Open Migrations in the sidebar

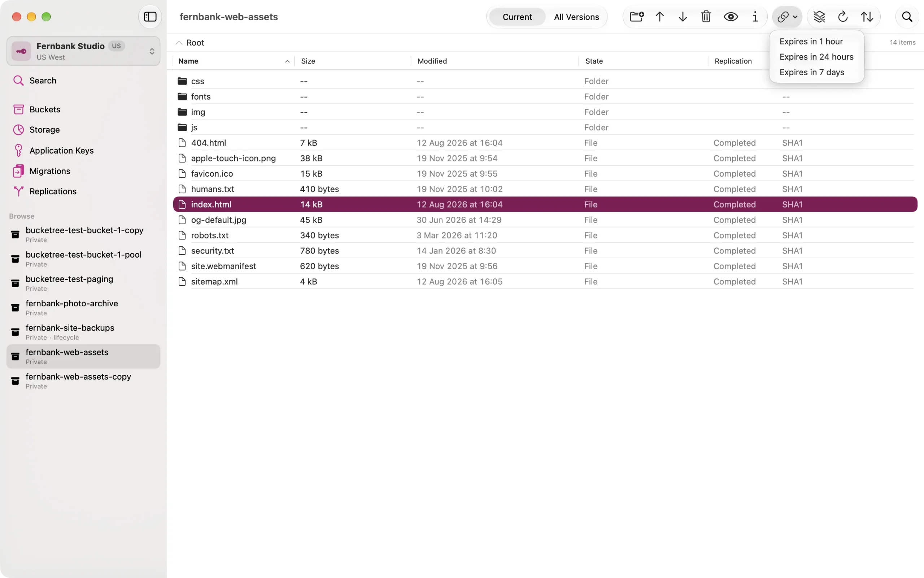(x=83, y=171)
